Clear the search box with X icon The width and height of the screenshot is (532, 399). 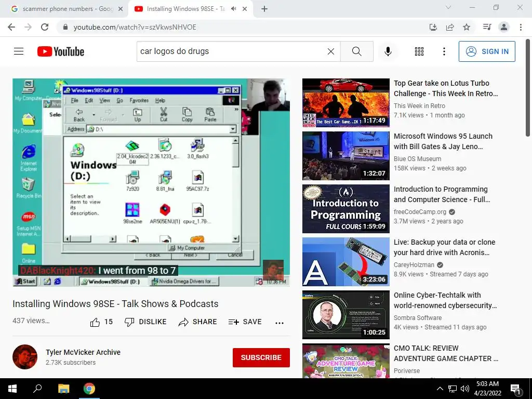[x=331, y=51]
